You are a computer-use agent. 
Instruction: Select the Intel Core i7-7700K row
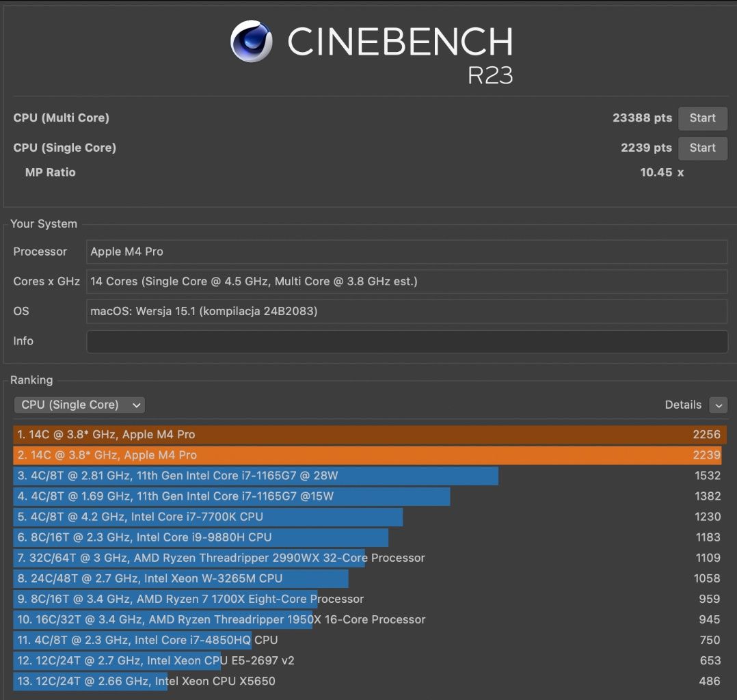coord(369,517)
